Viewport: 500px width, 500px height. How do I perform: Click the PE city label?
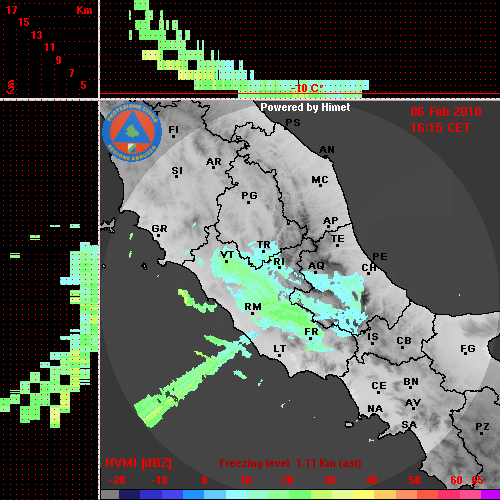[380, 257]
